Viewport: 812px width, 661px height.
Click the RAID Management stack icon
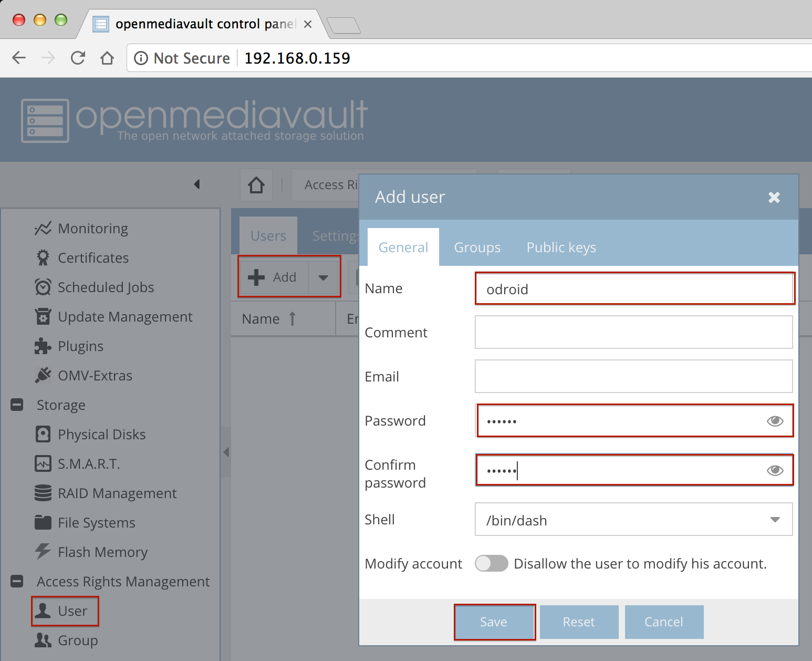tap(43, 493)
